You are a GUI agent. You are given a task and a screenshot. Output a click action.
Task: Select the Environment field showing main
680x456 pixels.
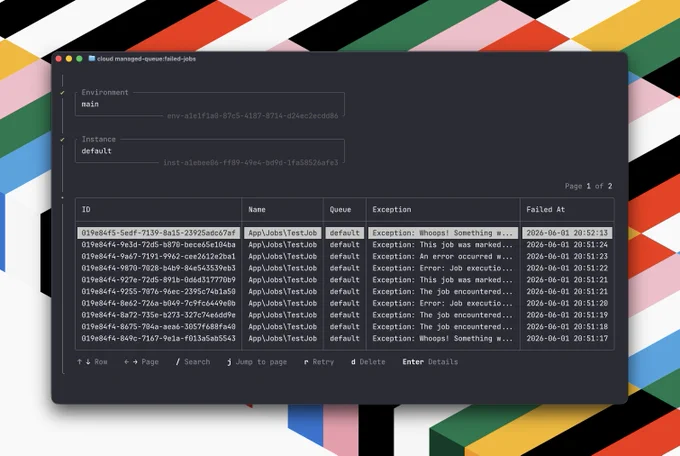pos(210,104)
